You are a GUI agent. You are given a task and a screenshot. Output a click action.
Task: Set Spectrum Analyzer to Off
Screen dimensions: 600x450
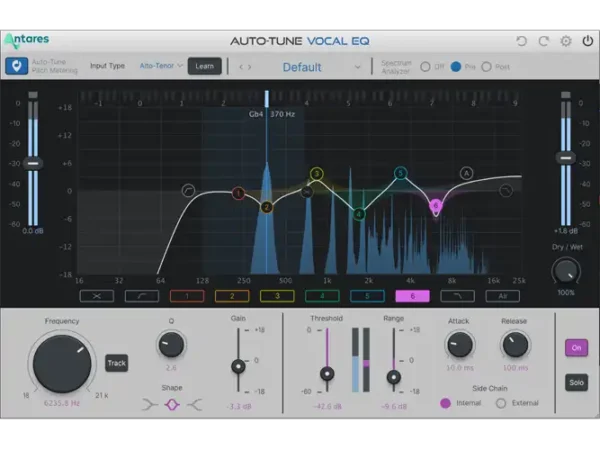click(425, 67)
